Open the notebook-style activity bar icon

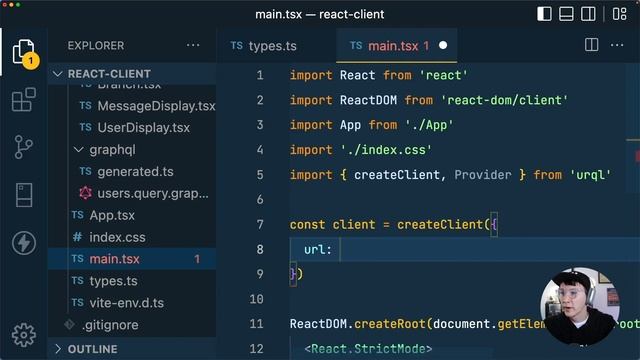(24, 195)
